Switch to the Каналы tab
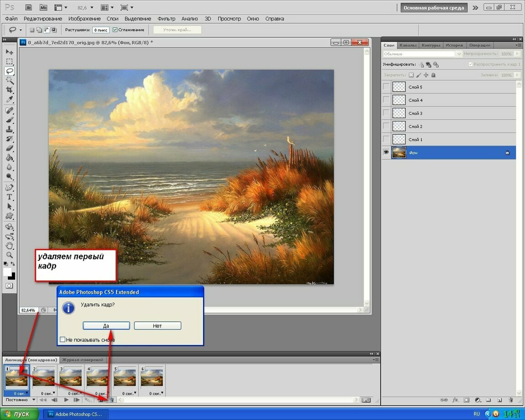525x420 pixels. (x=408, y=45)
